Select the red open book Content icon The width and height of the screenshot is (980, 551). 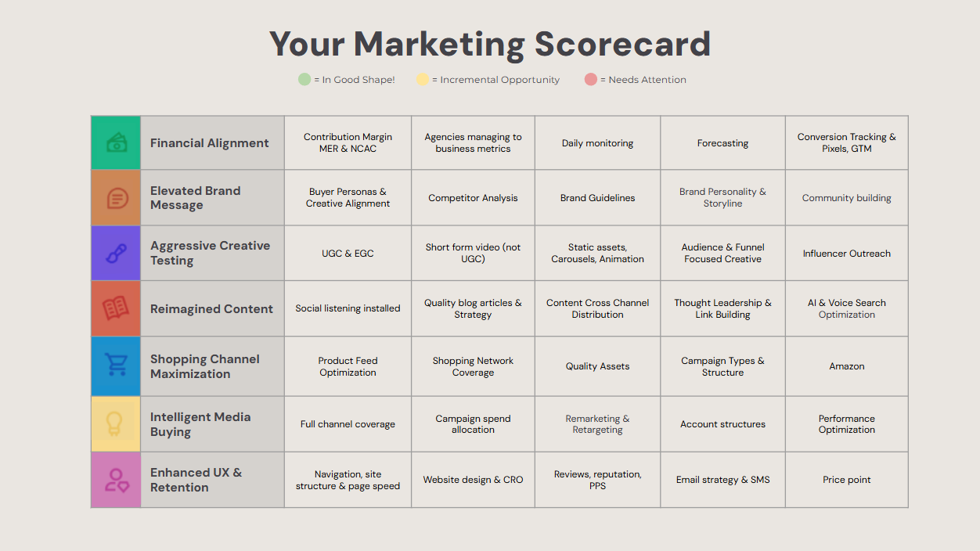tap(116, 309)
